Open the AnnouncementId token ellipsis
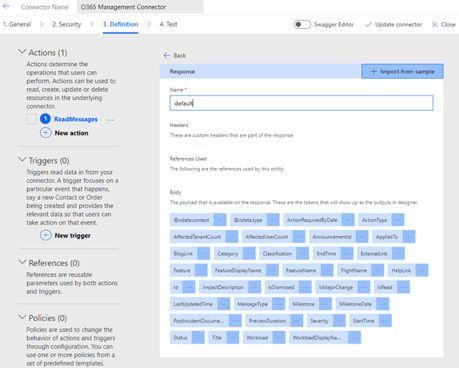This screenshot has width=459, height=368. [x=362, y=237]
